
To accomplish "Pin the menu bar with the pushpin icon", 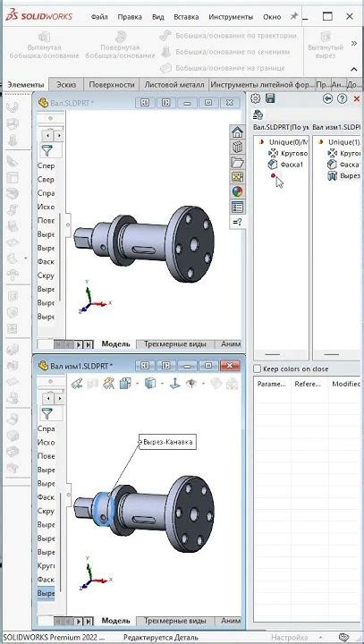I will [x=294, y=16].
